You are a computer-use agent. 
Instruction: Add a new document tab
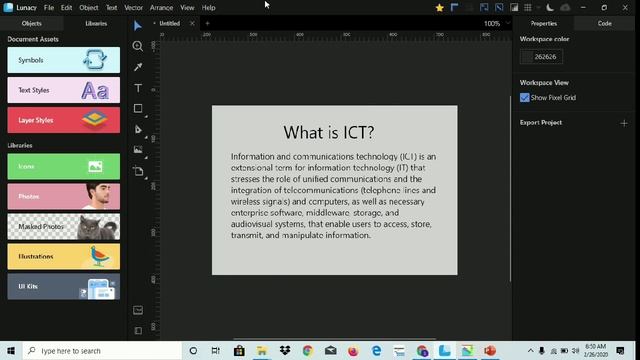207,23
